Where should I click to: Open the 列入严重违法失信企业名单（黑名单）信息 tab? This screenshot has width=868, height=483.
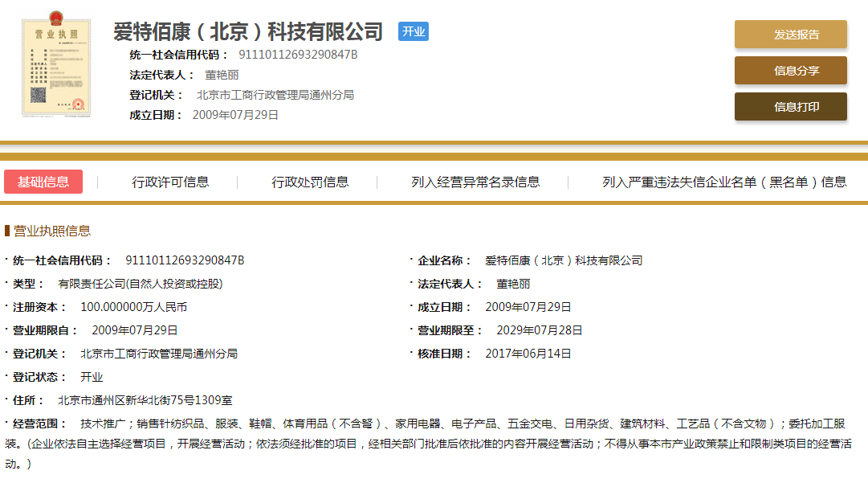[x=724, y=182]
